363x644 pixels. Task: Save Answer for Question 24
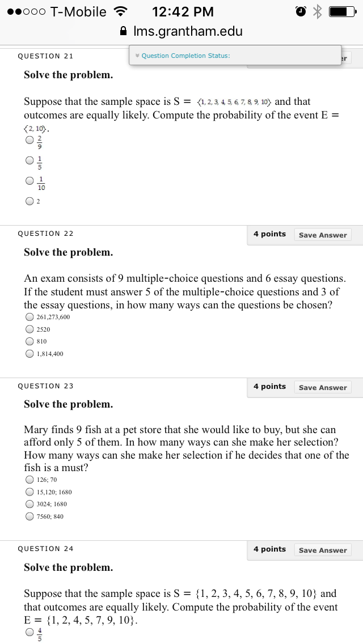tap(323, 550)
